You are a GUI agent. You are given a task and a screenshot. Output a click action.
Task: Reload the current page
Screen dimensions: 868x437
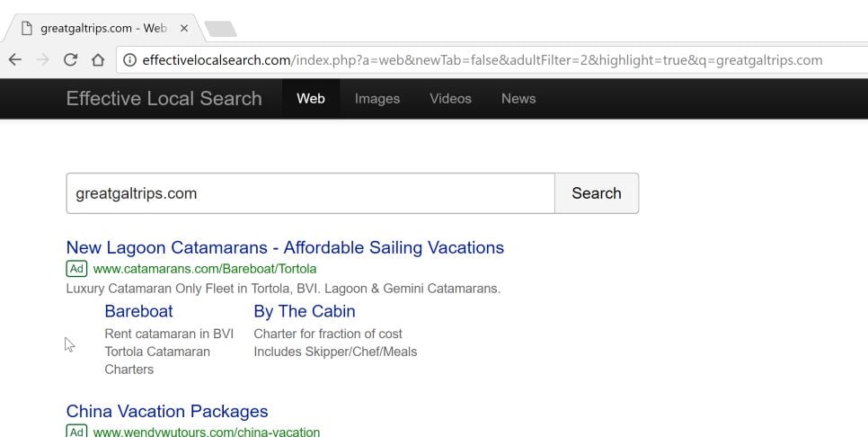tap(70, 60)
